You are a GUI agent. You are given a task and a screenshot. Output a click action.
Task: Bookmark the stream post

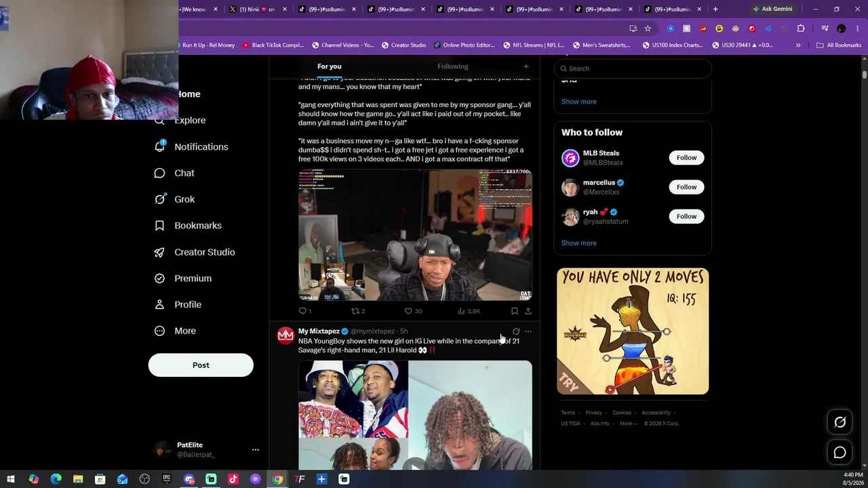tap(515, 311)
